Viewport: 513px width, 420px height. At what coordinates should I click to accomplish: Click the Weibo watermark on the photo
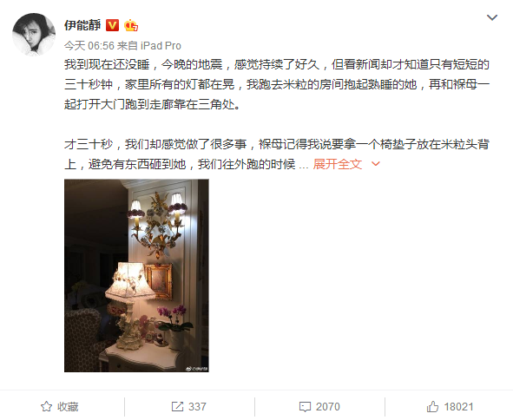197,369
